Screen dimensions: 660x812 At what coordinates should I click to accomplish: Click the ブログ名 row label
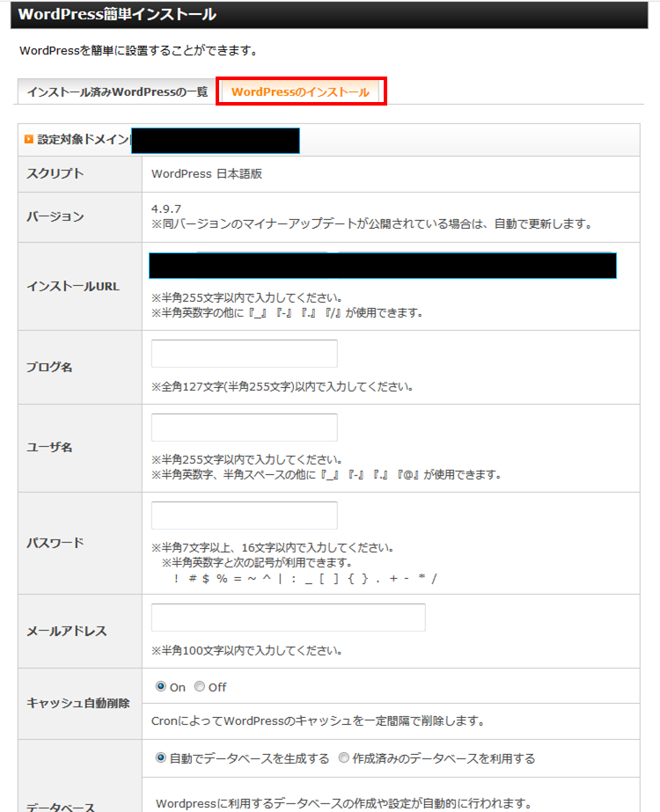click(49, 367)
